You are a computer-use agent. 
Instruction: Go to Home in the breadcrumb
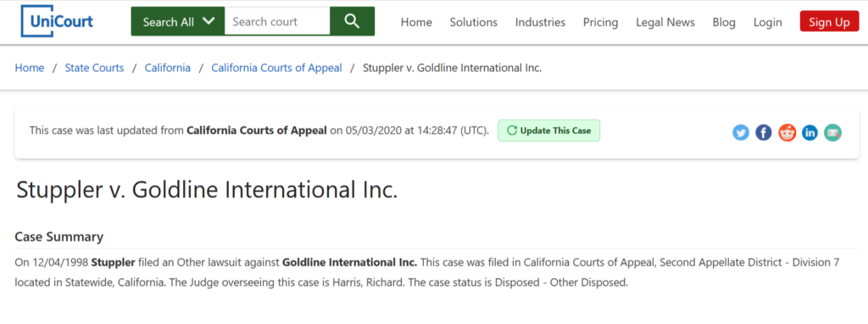tap(30, 68)
